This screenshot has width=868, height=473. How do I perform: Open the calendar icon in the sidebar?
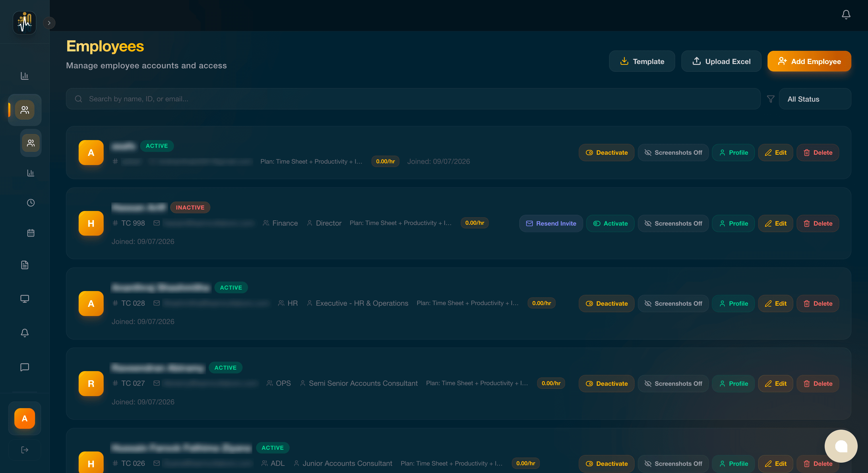coord(31,233)
